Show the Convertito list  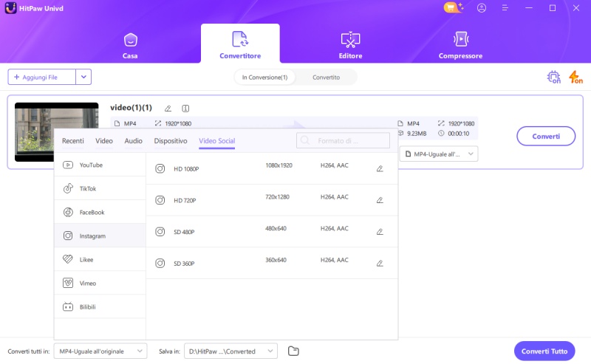click(326, 78)
